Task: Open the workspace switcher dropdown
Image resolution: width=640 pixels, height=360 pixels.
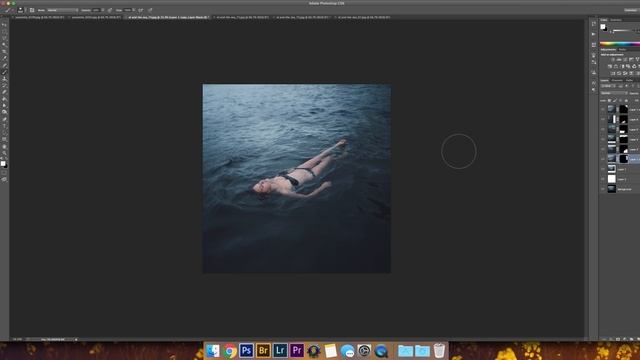Action: [631, 10]
